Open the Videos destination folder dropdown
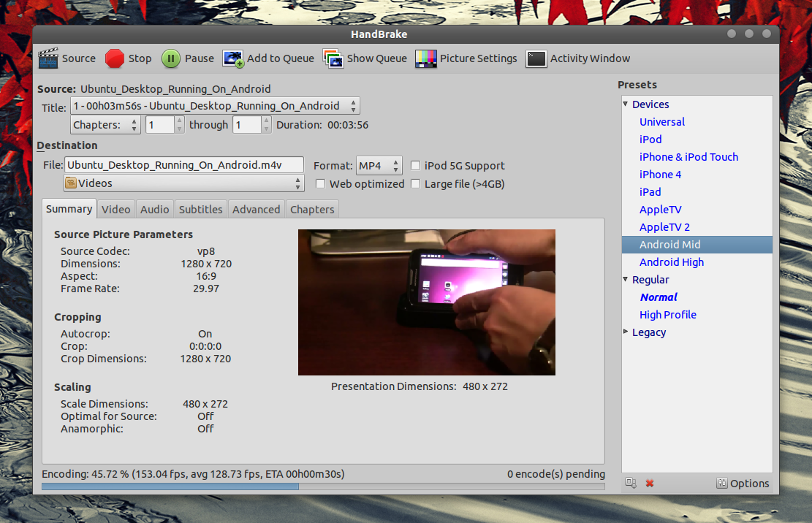812x523 pixels. [x=184, y=183]
